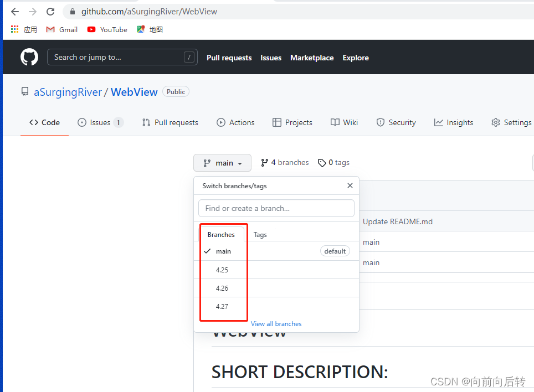Click the Public visibility badge

click(176, 92)
